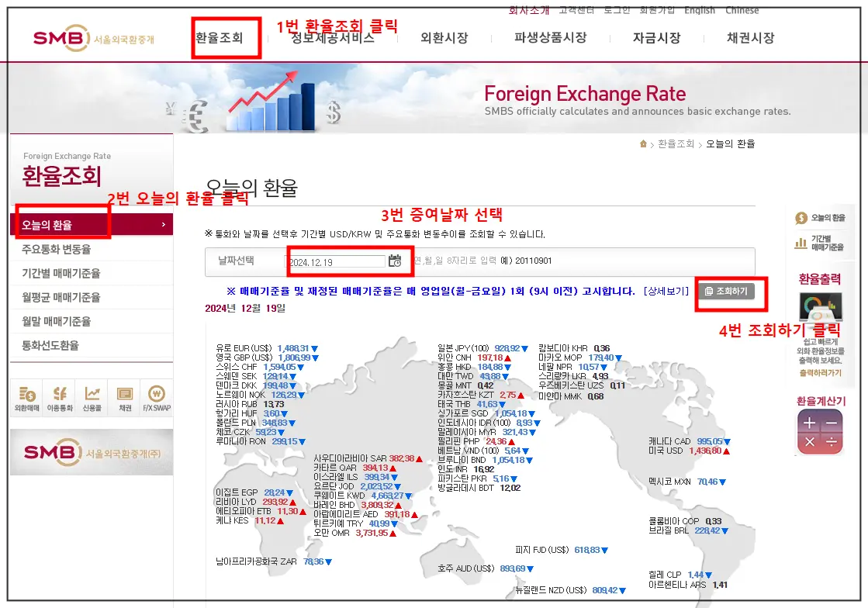Viewport: 868px width, 608px height.
Task: Click the 신용콜 chart icon
Action: pyautogui.click(x=92, y=396)
